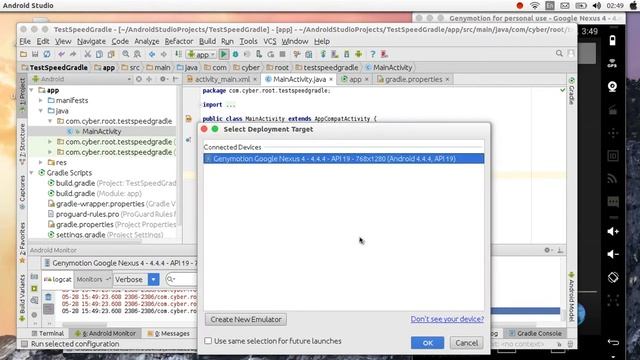
Task: Click OK in Select Deployment Target
Action: point(427,343)
